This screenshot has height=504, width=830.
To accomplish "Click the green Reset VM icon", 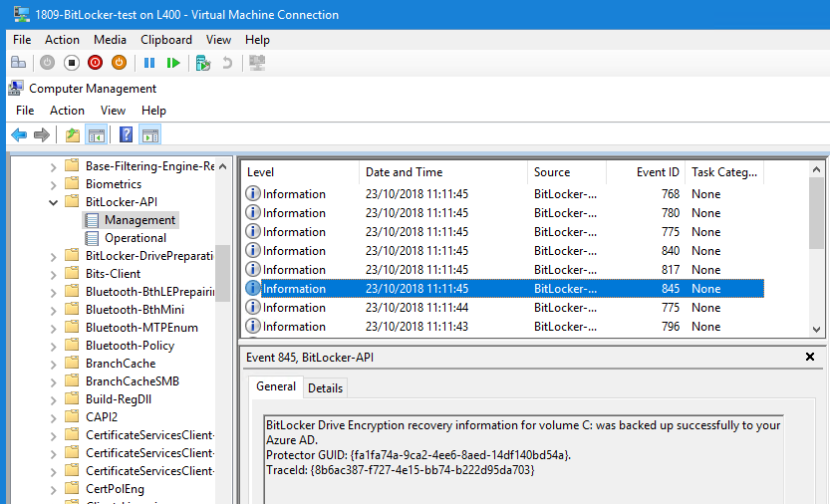I will pyautogui.click(x=173, y=63).
